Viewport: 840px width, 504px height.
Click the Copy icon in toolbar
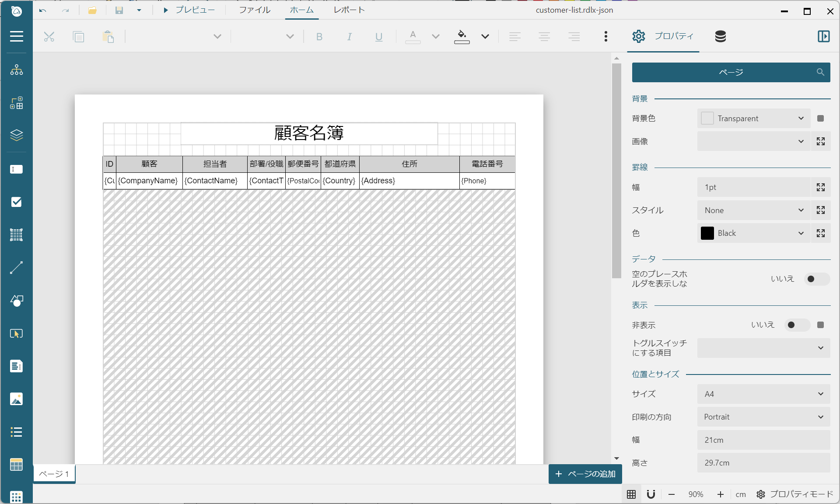(78, 37)
